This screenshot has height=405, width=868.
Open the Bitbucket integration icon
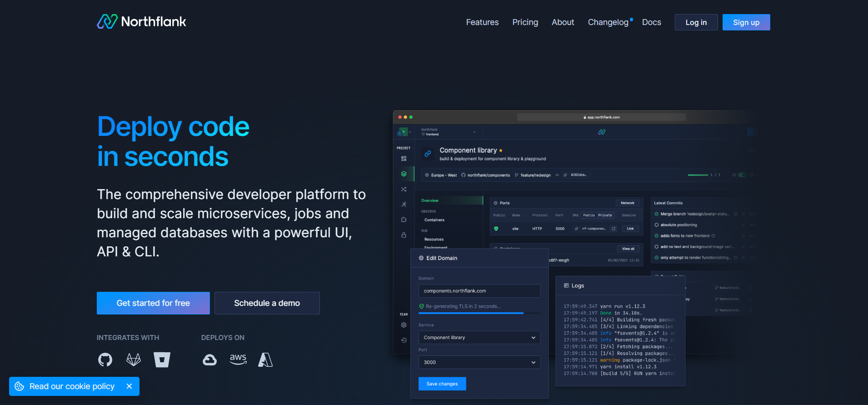tap(162, 360)
